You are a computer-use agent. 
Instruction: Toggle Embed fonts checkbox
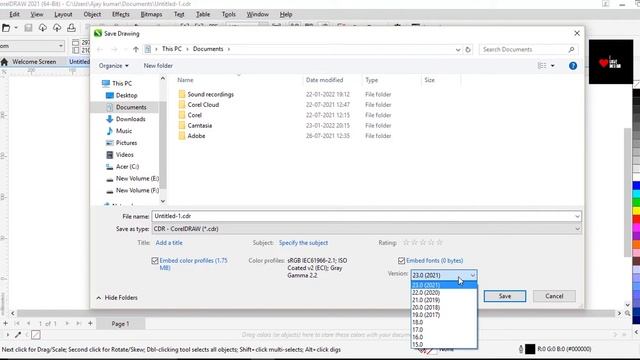point(401,261)
